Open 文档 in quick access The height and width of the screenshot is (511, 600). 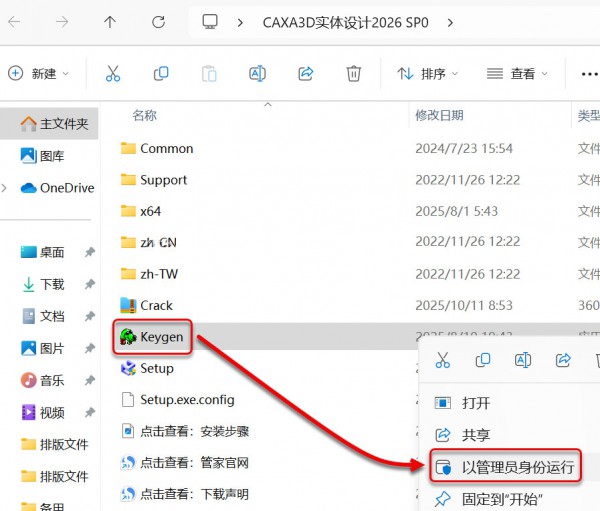(43, 316)
